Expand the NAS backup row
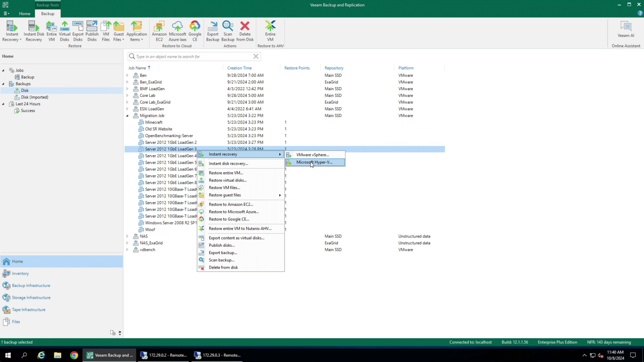The image size is (644, 362). coord(127,236)
